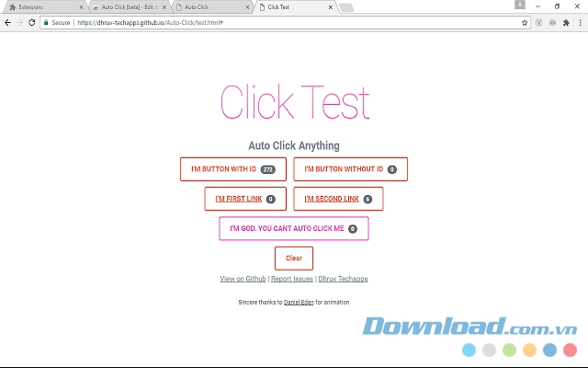The height and width of the screenshot is (368, 588).
Task: Follow the I'M SECOND LINK link
Action: coord(338,199)
